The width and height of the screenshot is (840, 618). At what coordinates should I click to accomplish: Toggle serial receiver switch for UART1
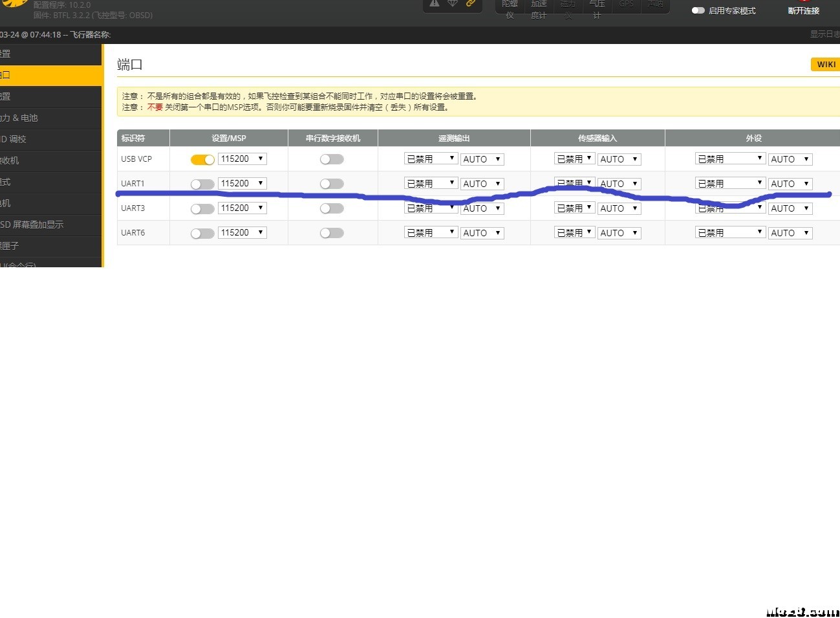point(332,184)
